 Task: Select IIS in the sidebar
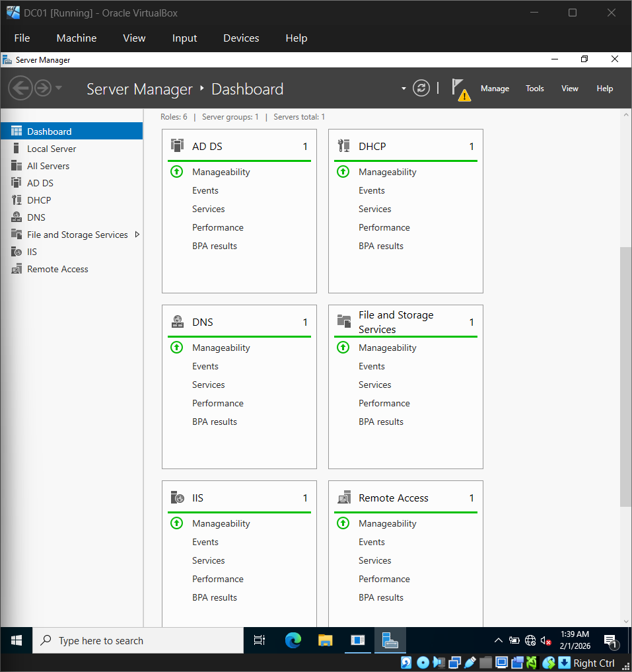pos(71,252)
